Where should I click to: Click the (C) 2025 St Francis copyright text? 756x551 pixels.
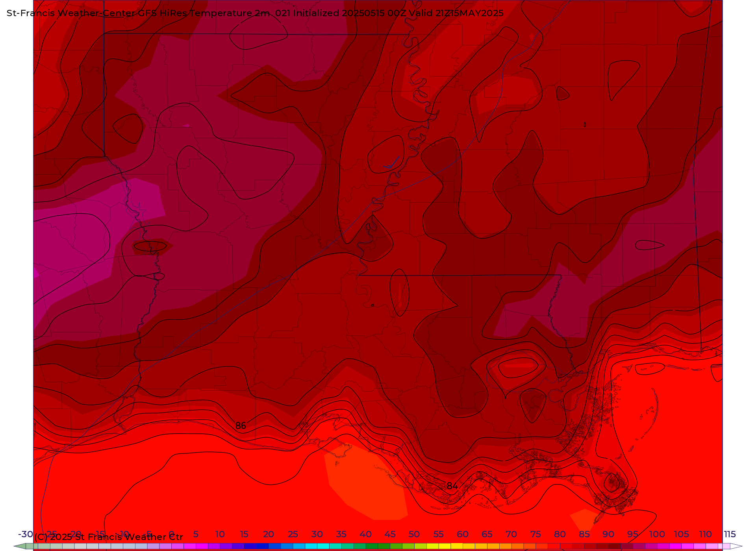pos(109,537)
